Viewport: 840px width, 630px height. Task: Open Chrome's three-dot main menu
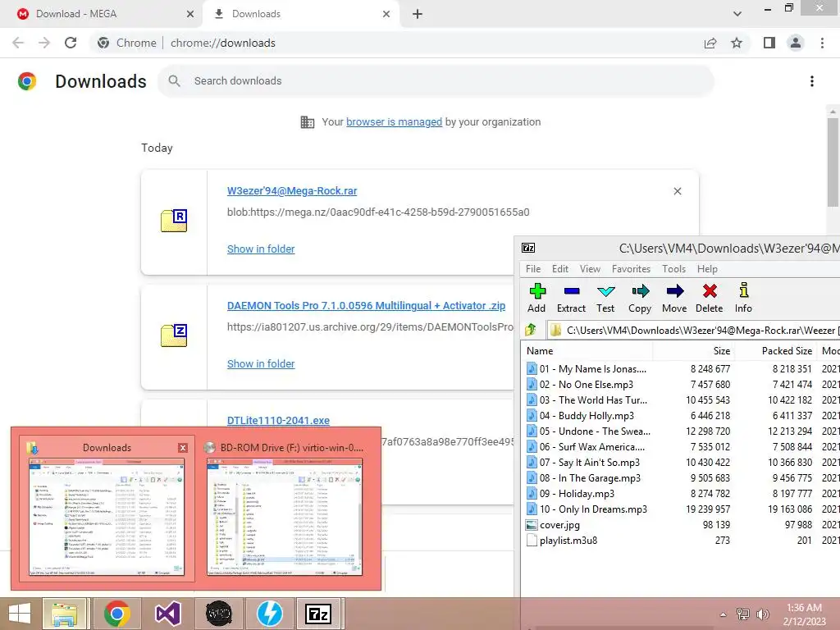click(x=822, y=43)
